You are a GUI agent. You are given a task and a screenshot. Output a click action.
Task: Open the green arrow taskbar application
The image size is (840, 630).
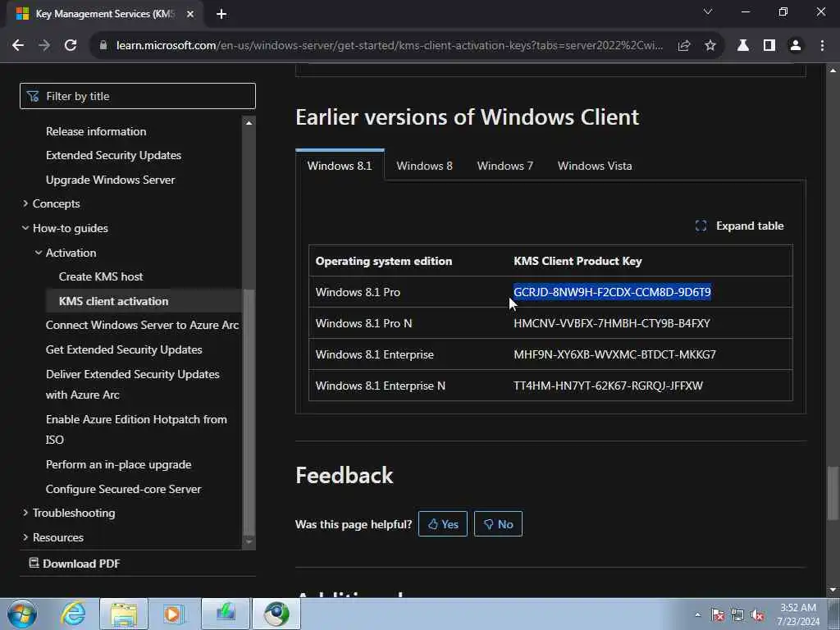coord(226,614)
